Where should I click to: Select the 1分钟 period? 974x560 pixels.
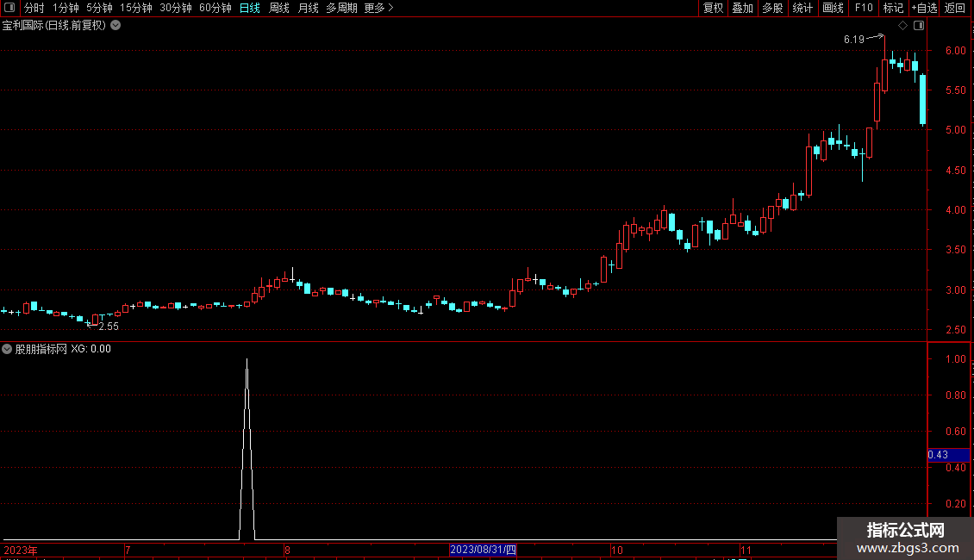[66, 8]
